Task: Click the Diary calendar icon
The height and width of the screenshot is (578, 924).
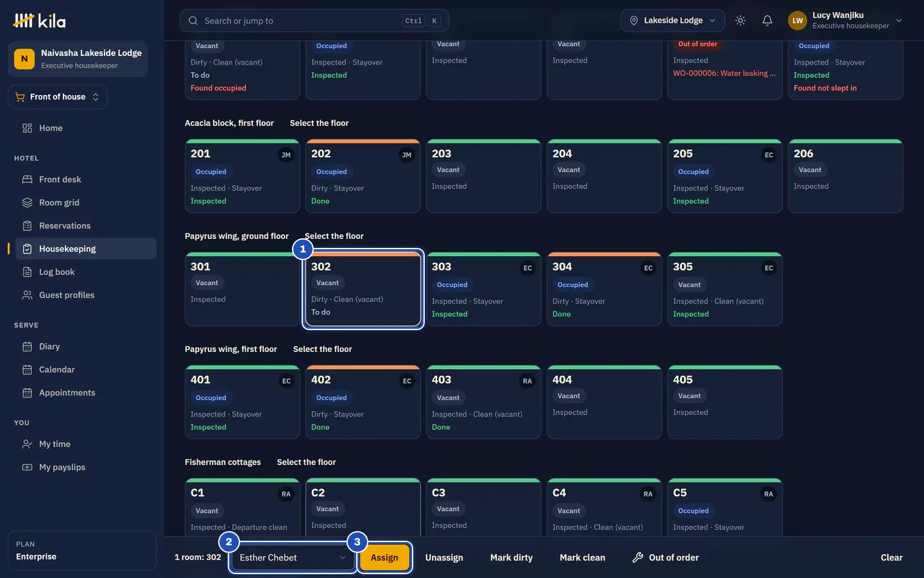Action: click(27, 346)
